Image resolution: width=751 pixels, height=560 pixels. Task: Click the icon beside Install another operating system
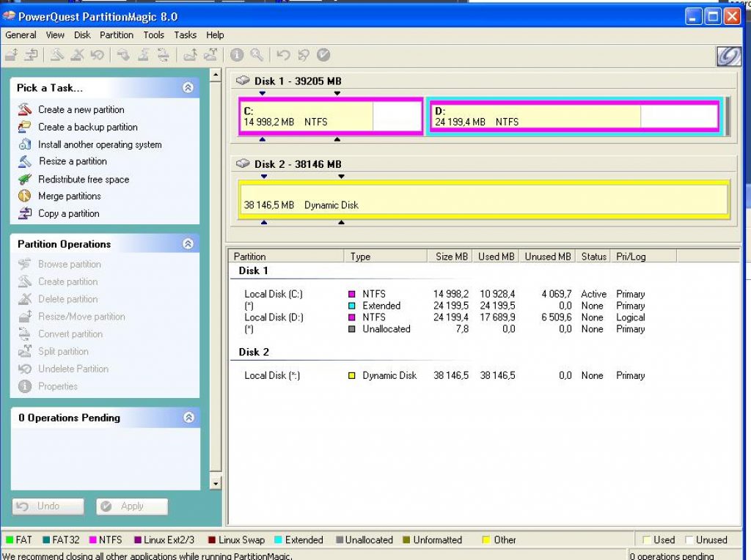click(25, 144)
